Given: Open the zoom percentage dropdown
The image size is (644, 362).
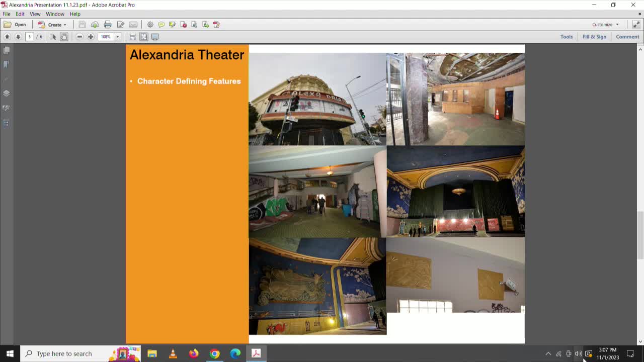Looking at the screenshot, I should (x=118, y=36).
